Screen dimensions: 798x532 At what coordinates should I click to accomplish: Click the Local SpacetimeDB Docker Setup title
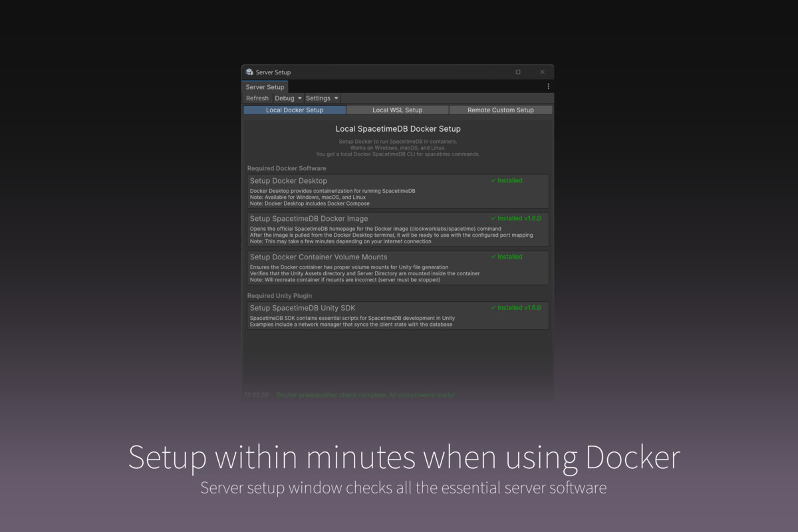[x=398, y=129]
